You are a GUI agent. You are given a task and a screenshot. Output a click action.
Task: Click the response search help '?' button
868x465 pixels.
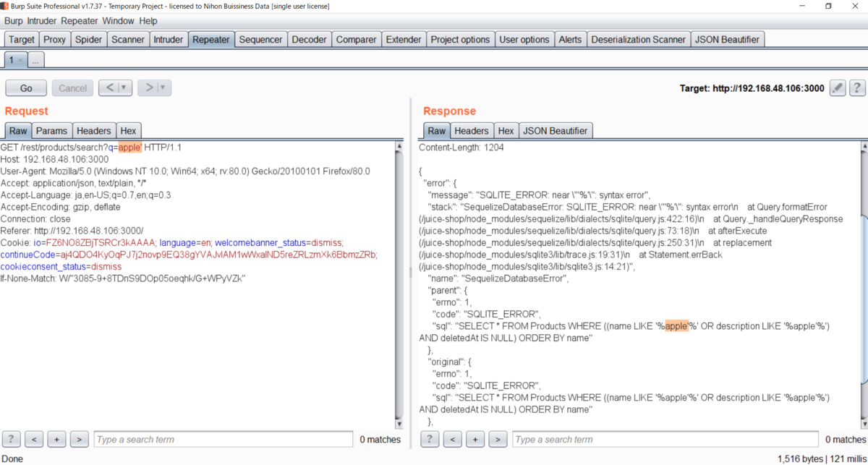pos(430,439)
